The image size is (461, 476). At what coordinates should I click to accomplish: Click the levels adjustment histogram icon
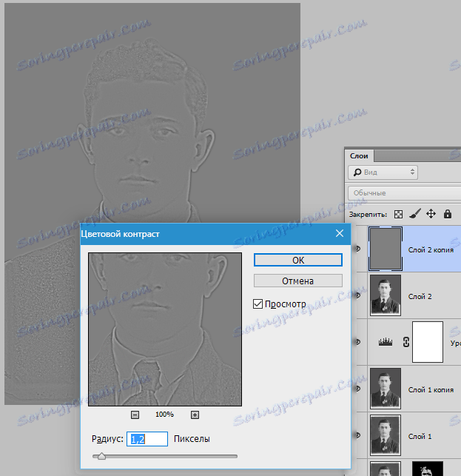[386, 342]
